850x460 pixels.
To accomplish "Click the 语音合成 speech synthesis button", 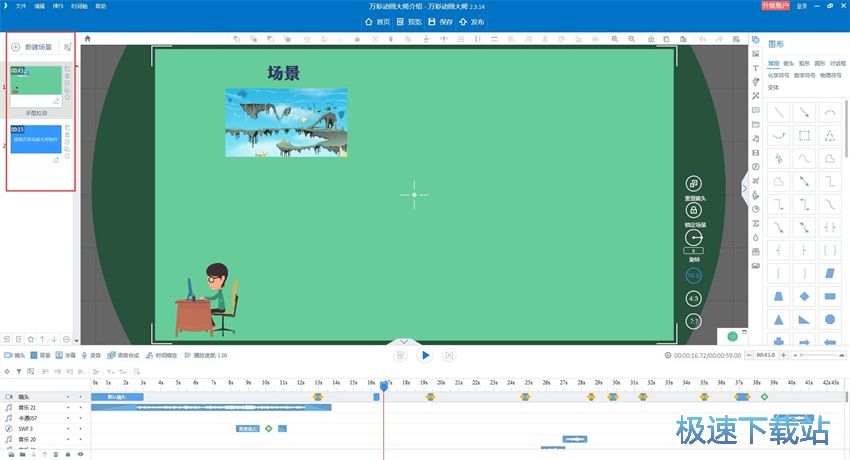I will [124, 355].
